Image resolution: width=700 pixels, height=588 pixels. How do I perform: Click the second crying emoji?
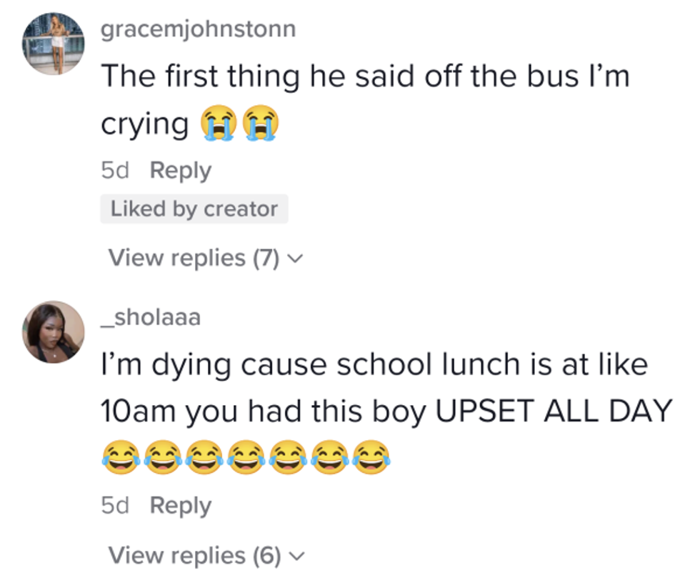pyautogui.click(x=260, y=125)
